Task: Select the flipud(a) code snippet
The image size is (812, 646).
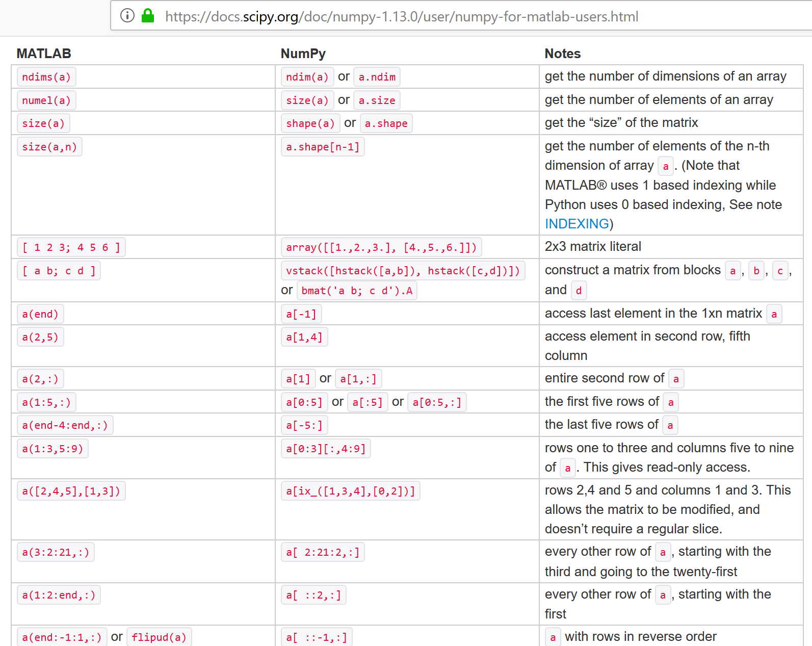Action: point(159,637)
